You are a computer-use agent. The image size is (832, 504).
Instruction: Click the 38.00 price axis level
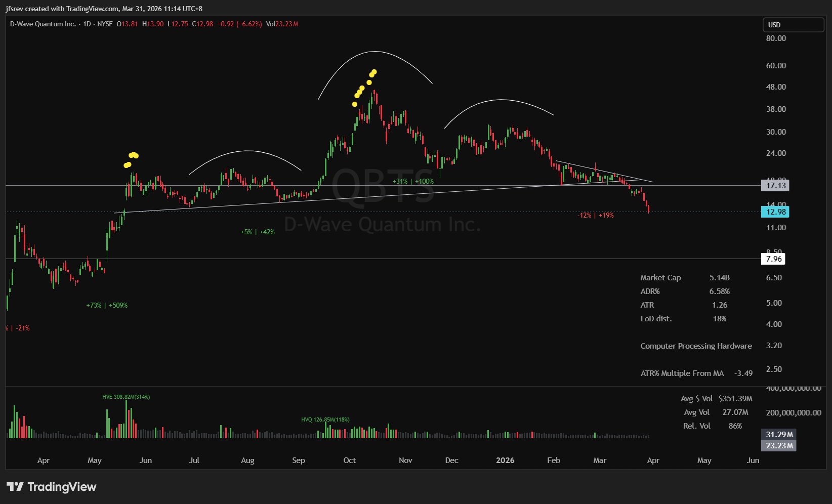tap(776, 109)
